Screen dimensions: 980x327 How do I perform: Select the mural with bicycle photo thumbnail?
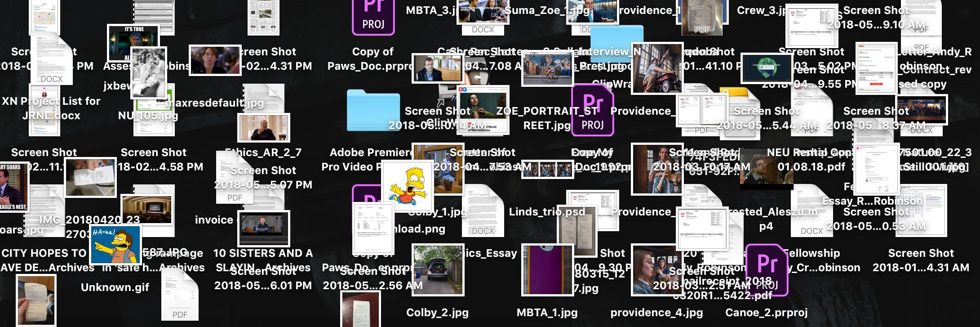[548, 68]
